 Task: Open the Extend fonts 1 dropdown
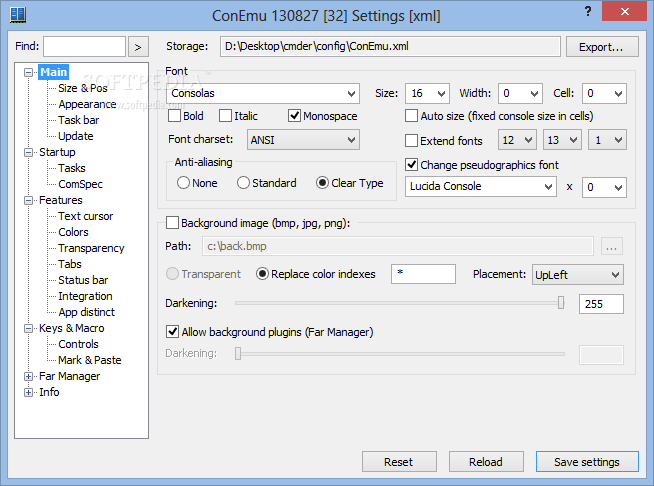point(607,140)
